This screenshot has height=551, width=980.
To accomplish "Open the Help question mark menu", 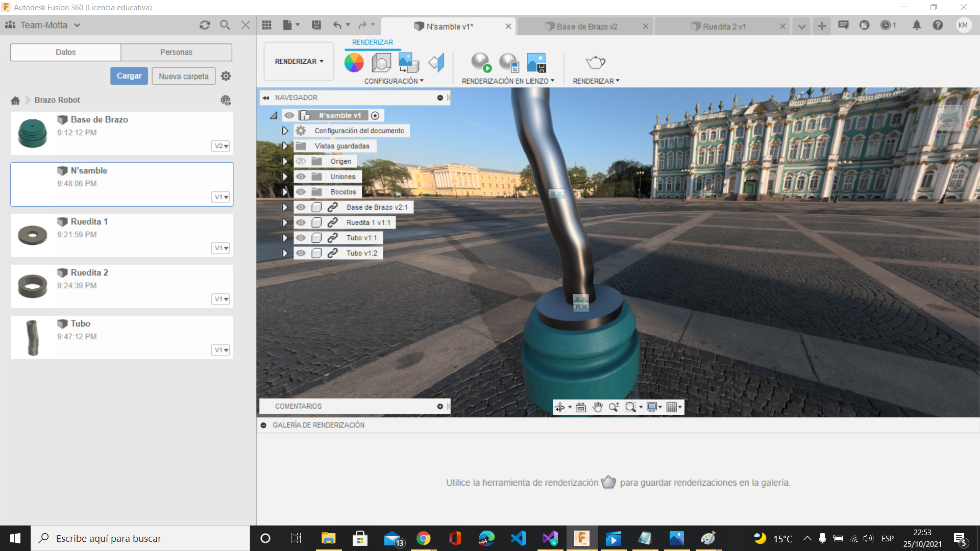I will [938, 25].
